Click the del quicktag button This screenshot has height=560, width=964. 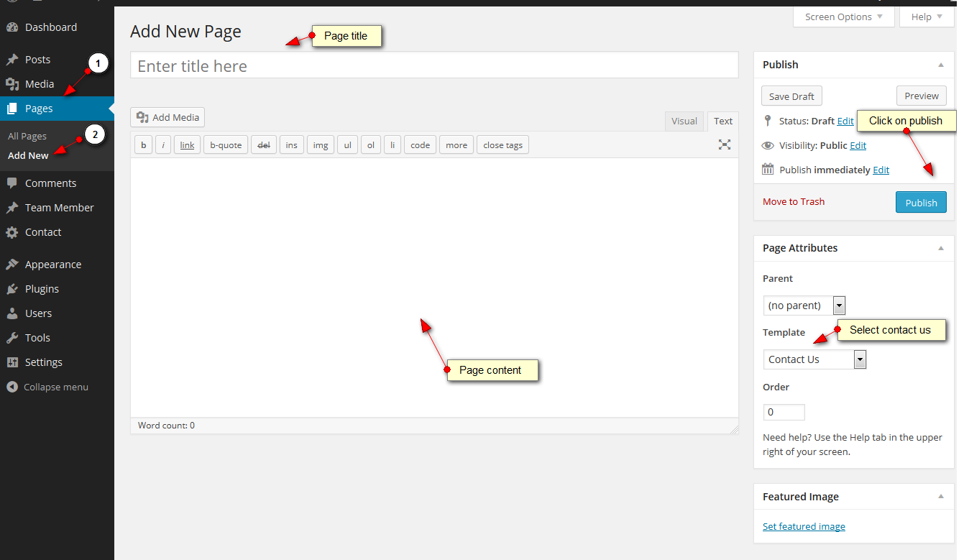click(x=264, y=144)
